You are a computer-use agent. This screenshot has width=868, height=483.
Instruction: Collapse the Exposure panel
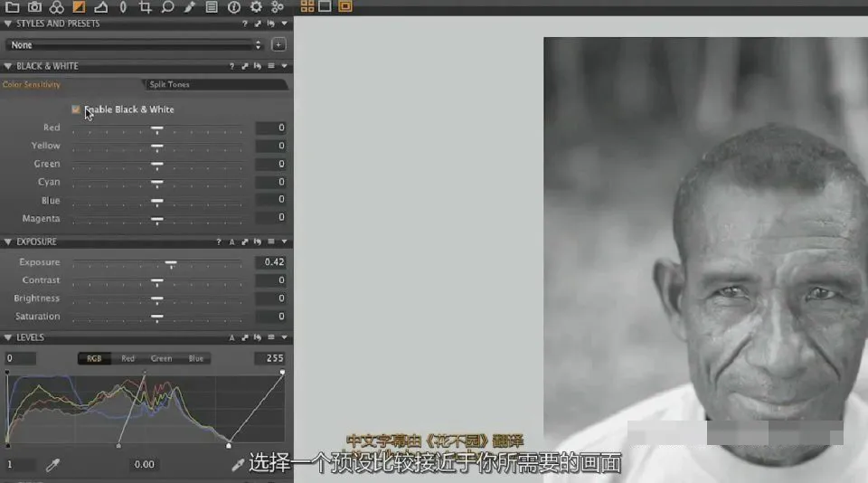pyautogui.click(x=8, y=242)
